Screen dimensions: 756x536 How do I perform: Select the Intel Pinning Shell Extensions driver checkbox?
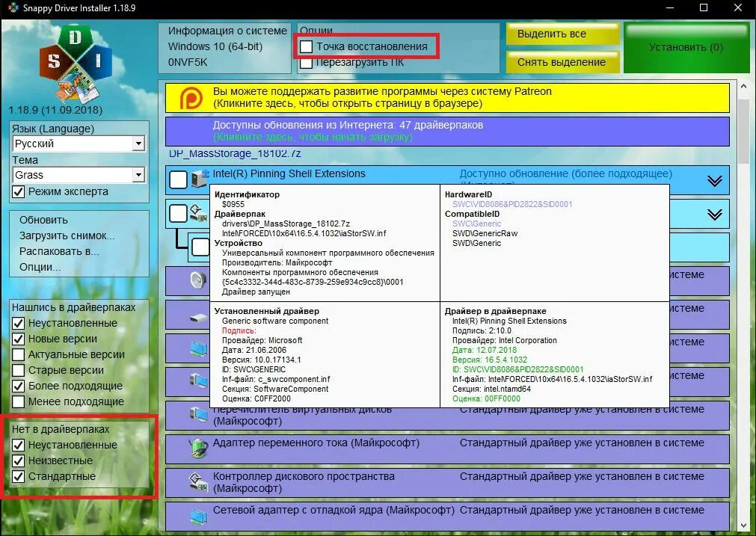point(179,179)
